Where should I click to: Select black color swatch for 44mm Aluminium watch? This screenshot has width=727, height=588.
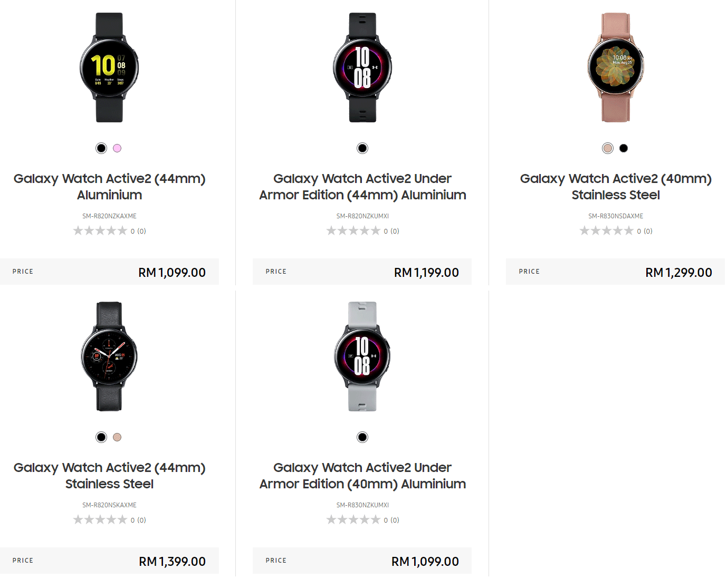click(101, 148)
